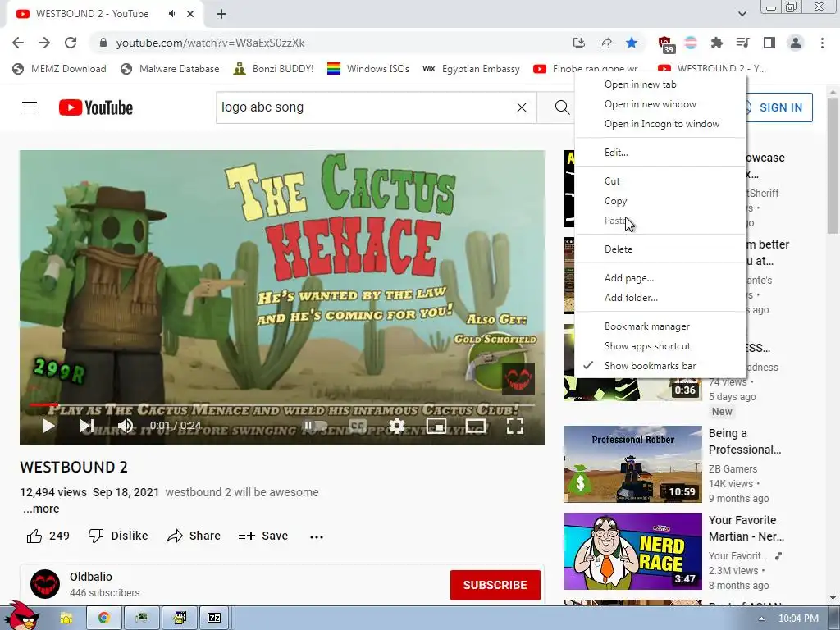Open Bonzi BUDDY! bookmark
This screenshot has width=840, height=630.
tap(273, 69)
